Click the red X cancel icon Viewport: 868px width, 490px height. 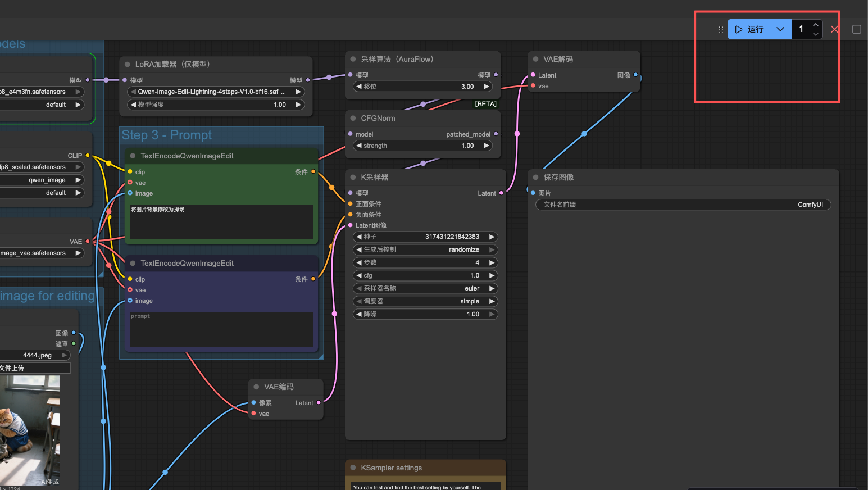[x=835, y=29]
